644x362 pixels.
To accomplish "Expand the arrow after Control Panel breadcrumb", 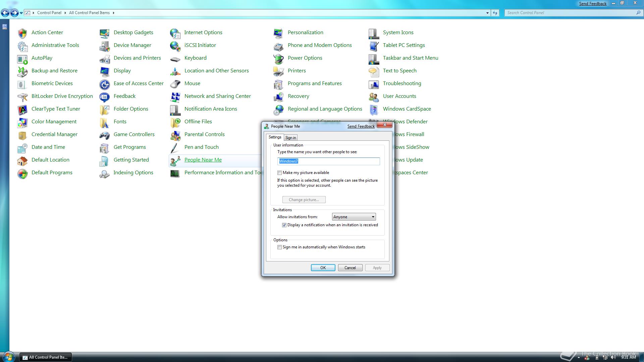I will click(65, 13).
